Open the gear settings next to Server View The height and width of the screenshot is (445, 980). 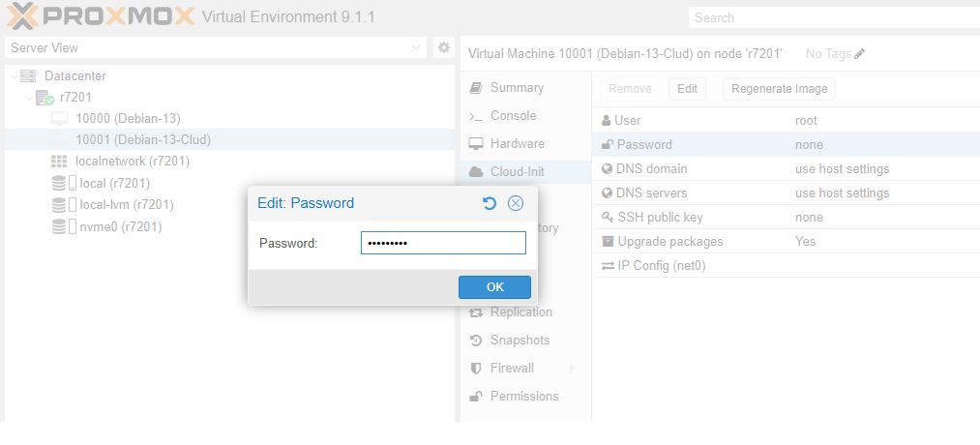coord(444,47)
